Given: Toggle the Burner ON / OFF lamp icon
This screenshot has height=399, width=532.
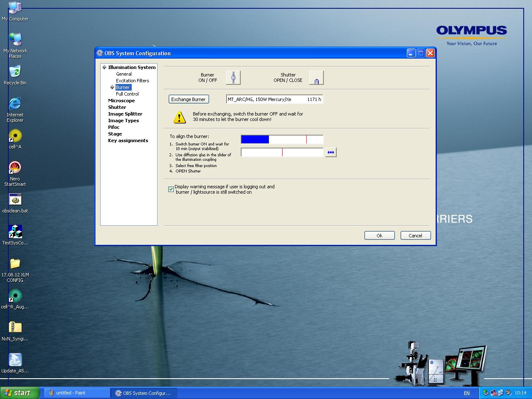Looking at the screenshot, I should coord(233,77).
